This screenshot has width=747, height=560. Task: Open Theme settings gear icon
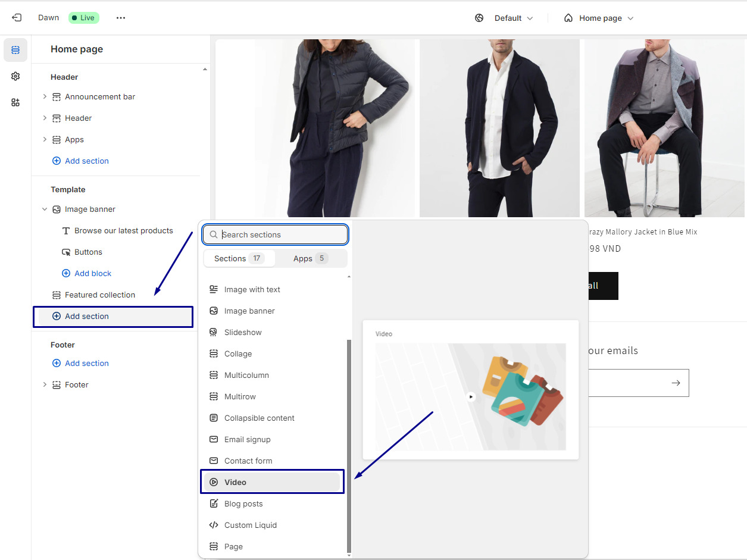[x=15, y=76]
